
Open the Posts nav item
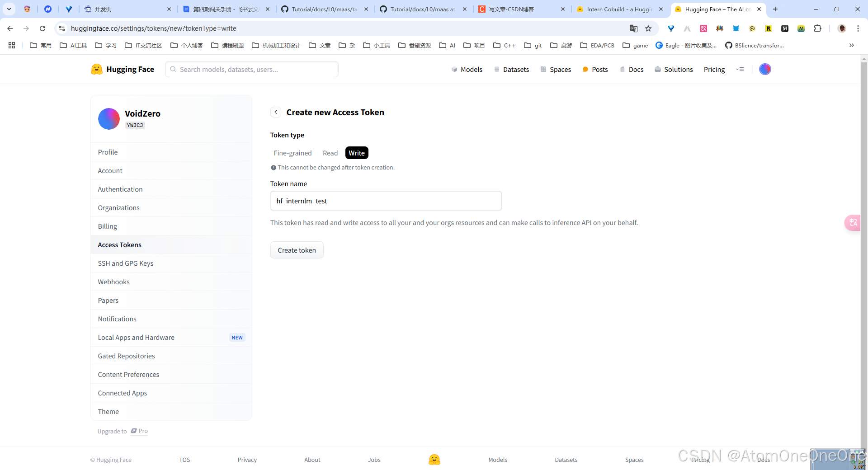(x=595, y=69)
